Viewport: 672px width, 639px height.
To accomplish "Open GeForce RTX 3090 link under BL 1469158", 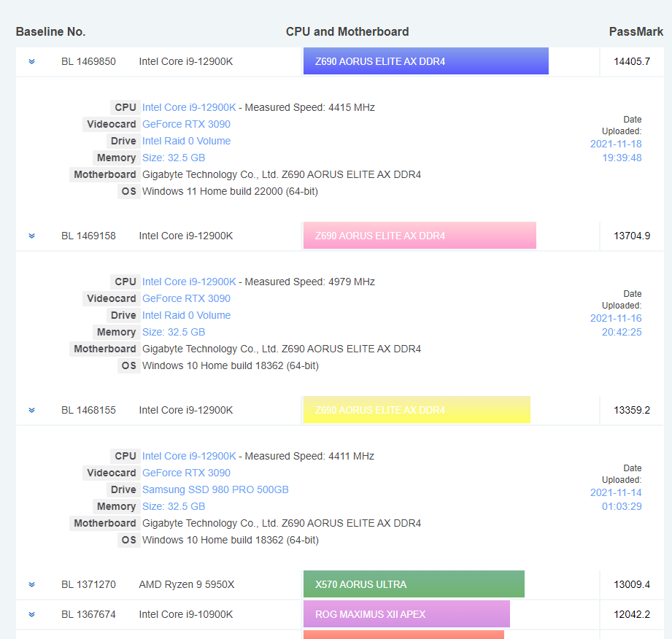I will coord(186,298).
